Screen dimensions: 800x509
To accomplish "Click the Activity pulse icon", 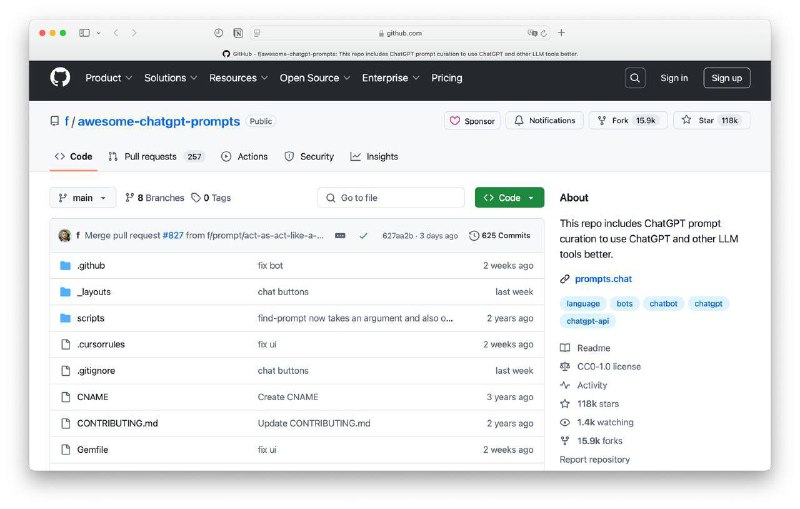I will 565,385.
